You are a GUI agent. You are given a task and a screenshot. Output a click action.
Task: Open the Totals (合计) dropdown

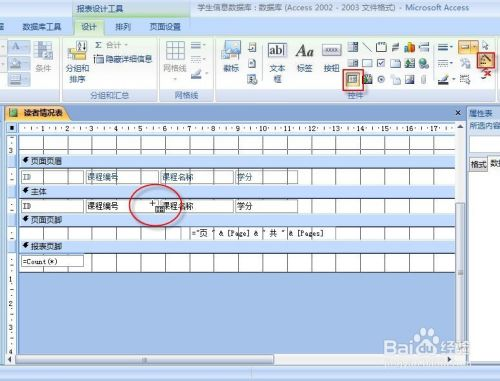[x=111, y=45]
